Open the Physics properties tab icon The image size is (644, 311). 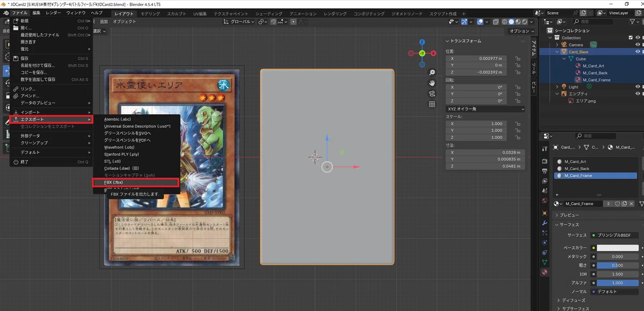(x=544, y=242)
